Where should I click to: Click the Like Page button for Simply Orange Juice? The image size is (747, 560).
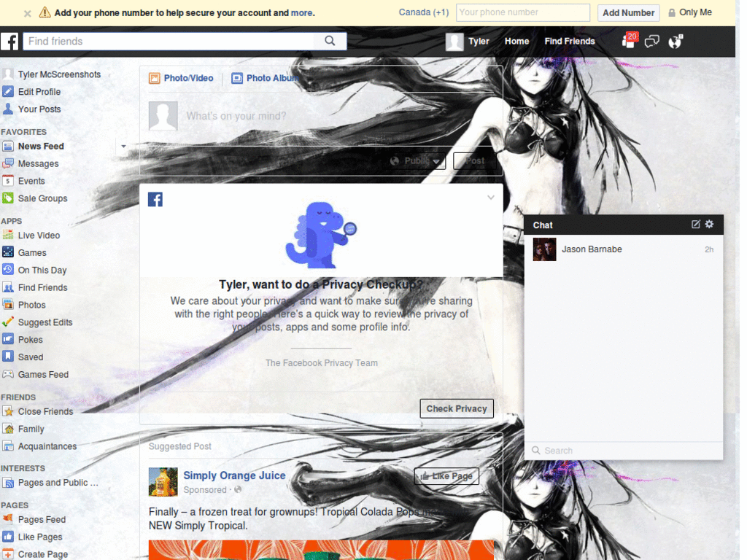click(x=446, y=475)
